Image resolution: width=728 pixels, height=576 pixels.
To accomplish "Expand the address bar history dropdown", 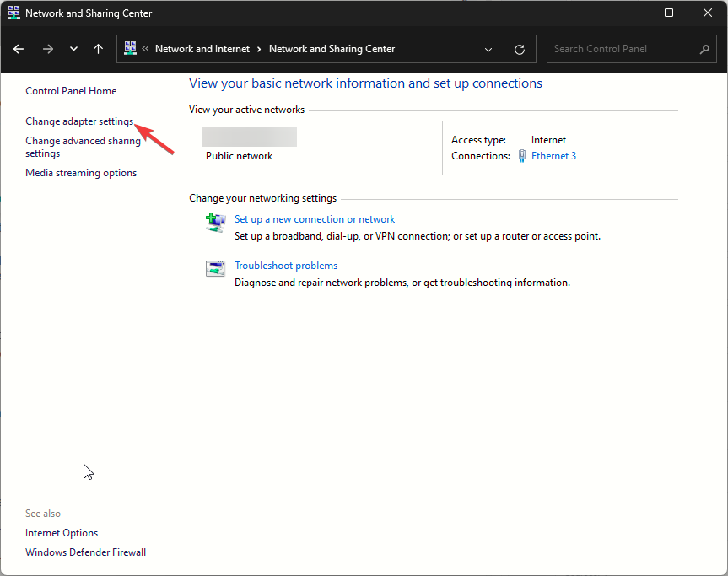I will [488, 49].
